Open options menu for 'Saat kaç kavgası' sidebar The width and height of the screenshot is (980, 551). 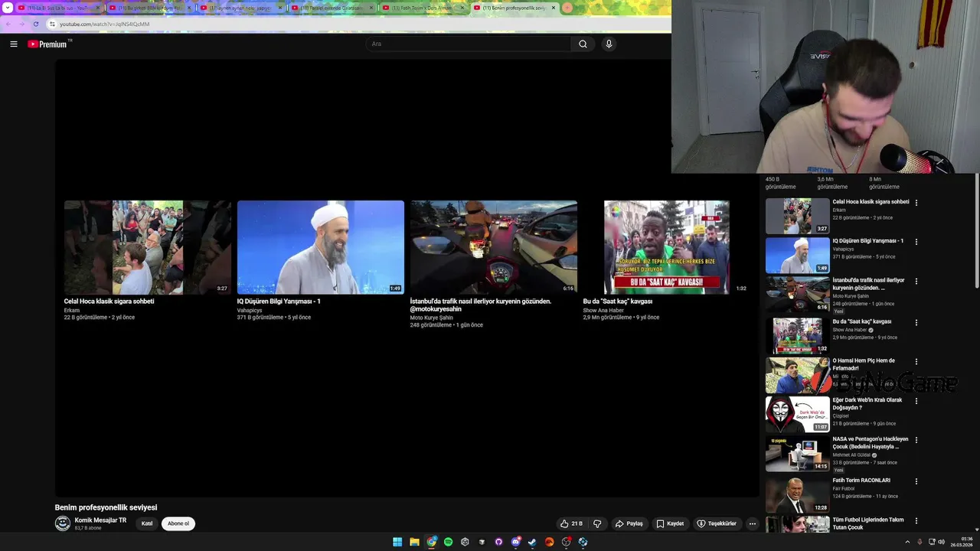click(916, 322)
